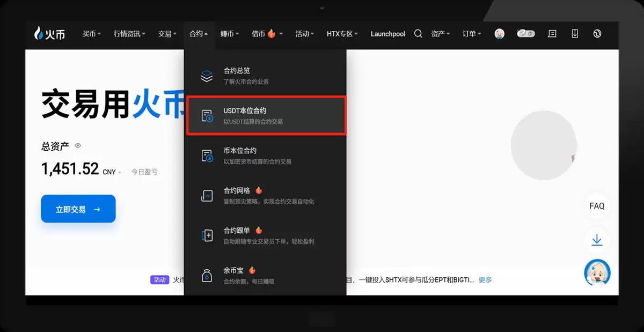
Task: Select the HTX专区 menu item
Action: (340, 33)
